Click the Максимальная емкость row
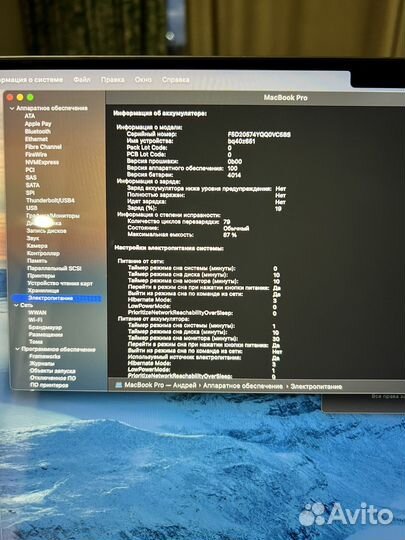The width and height of the screenshot is (405, 540). (183, 235)
